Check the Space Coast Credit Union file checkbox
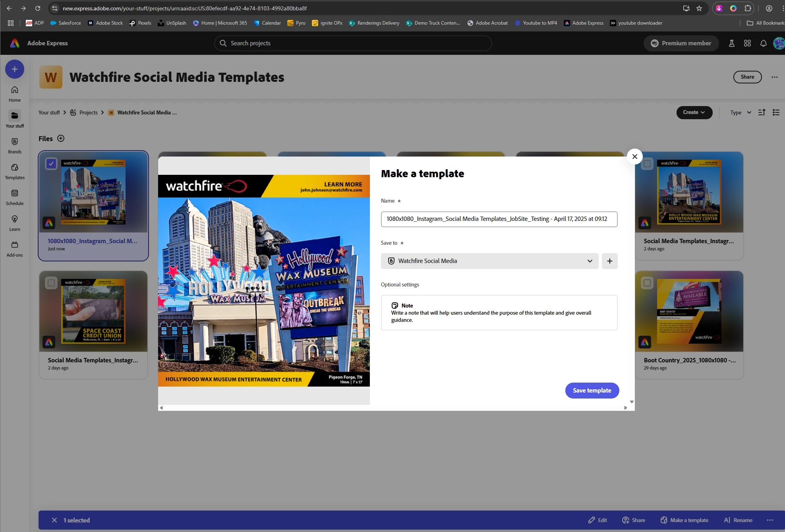This screenshot has height=532, width=785. tap(51, 282)
